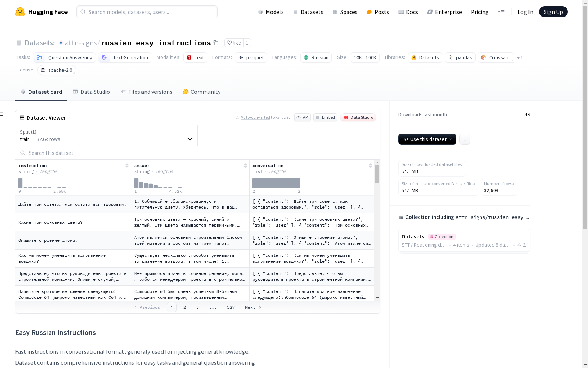The height and width of the screenshot is (368, 588).
Task: Click the Embed button
Action: point(325,117)
